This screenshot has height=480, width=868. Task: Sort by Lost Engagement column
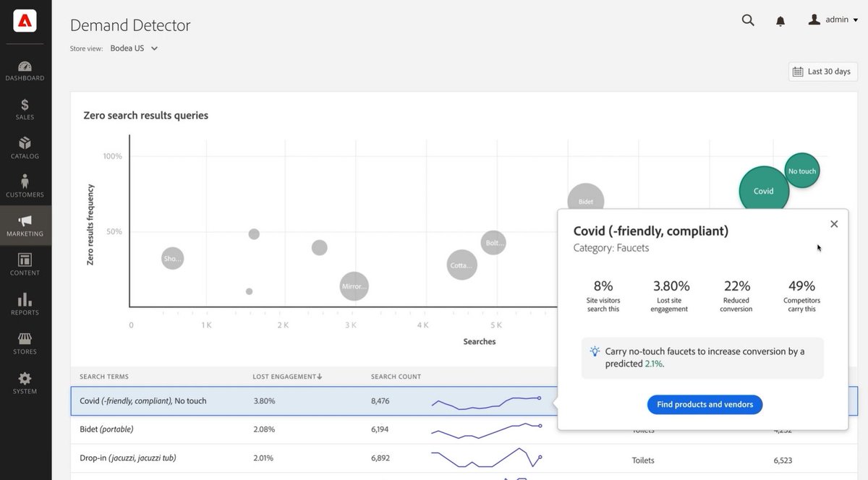pyautogui.click(x=287, y=377)
